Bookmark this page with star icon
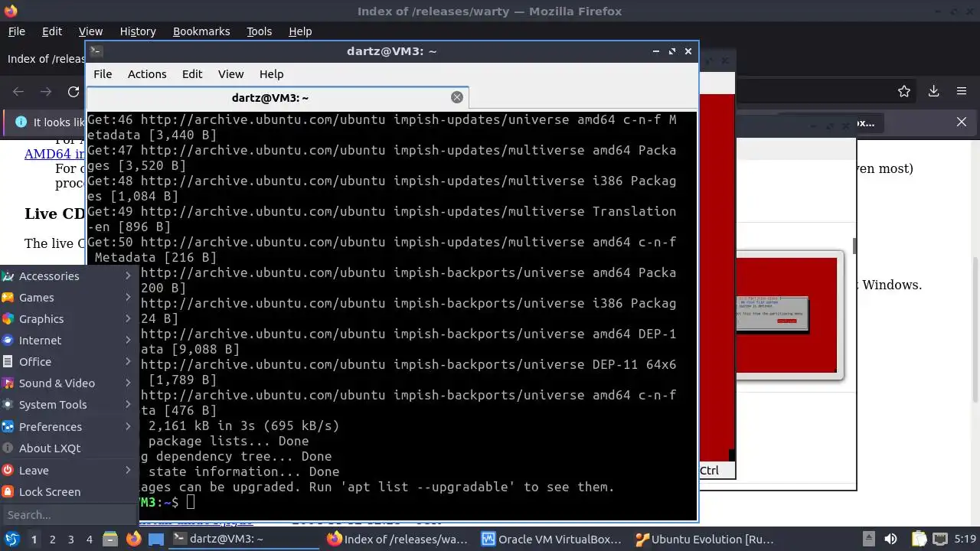The height and width of the screenshot is (551, 980). (x=904, y=91)
